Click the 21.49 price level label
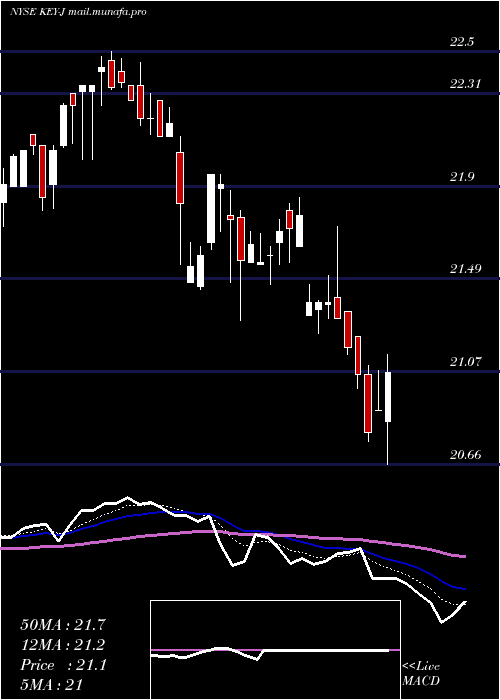 click(x=466, y=269)
